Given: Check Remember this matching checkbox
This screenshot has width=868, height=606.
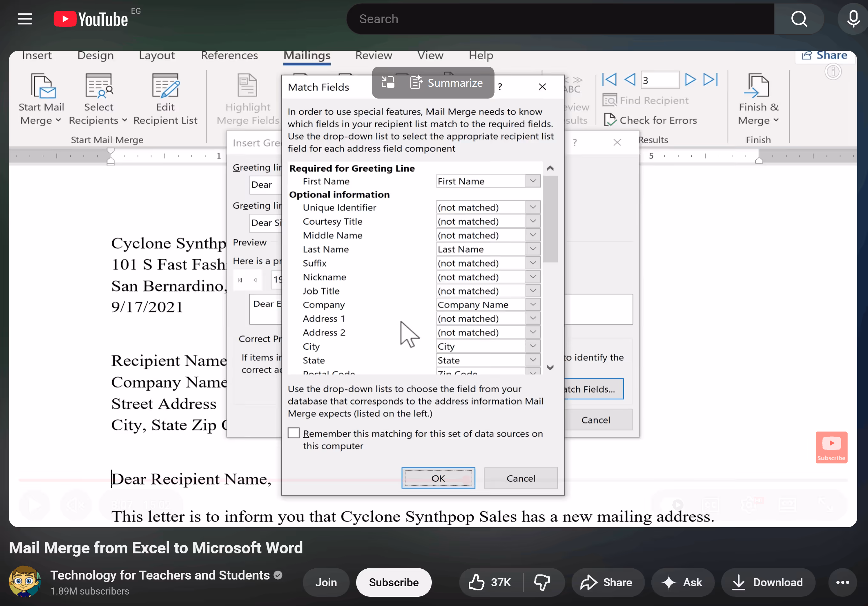Looking at the screenshot, I should [293, 433].
